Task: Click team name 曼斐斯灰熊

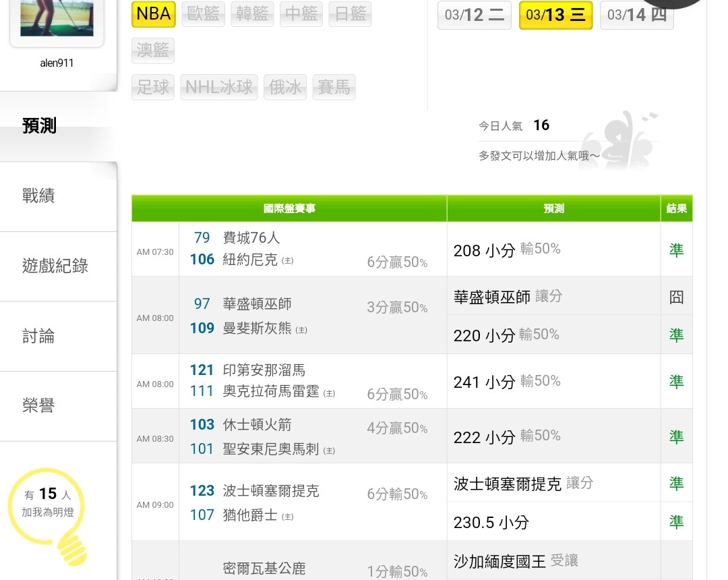Action: click(x=257, y=328)
